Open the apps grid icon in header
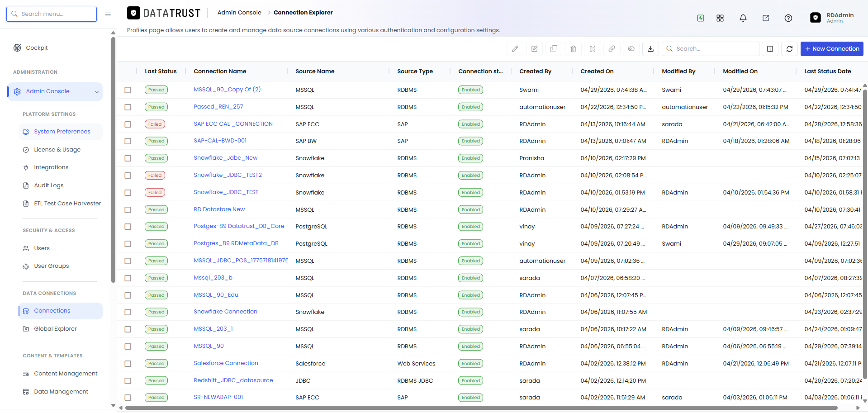The height and width of the screenshot is (413, 868). (720, 18)
